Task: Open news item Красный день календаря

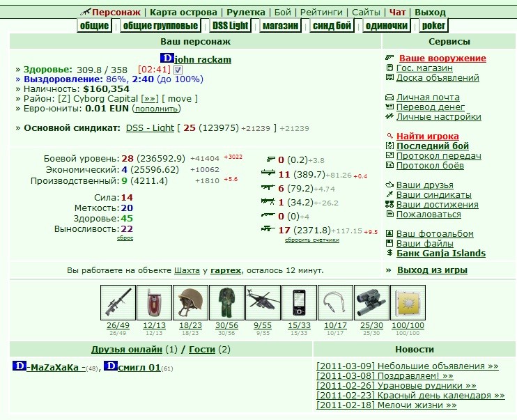Action: tap(410, 396)
